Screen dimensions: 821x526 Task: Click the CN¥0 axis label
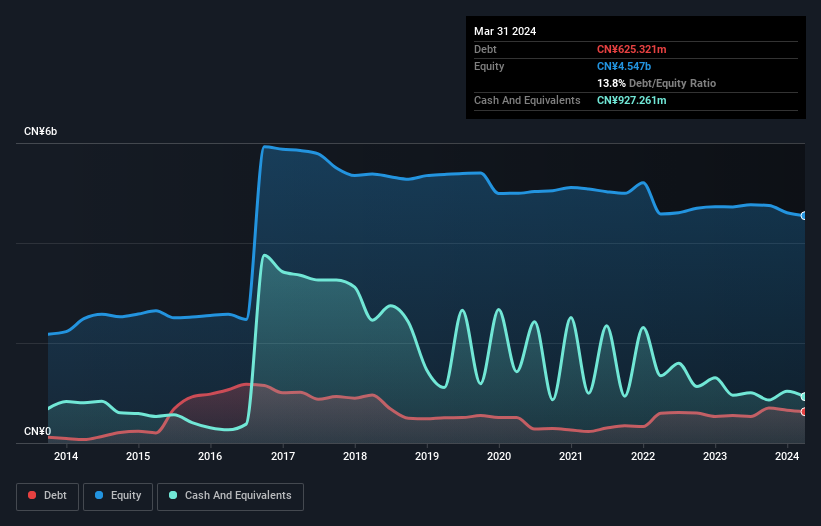tap(37, 431)
